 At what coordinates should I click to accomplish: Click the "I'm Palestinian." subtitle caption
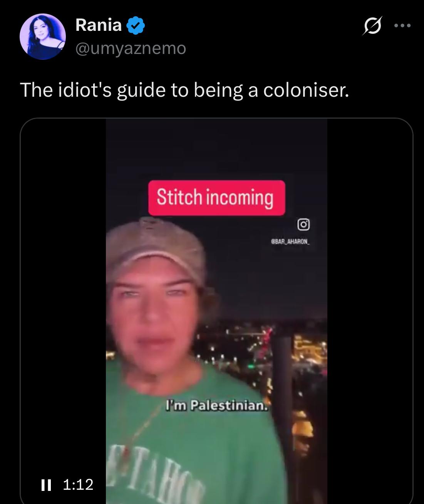(x=217, y=405)
